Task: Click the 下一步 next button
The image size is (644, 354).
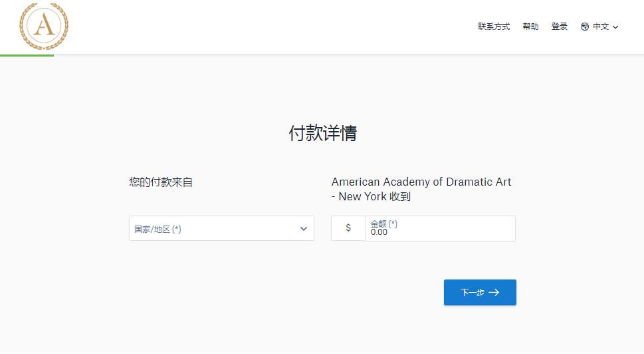Action: tap(480, 292)
